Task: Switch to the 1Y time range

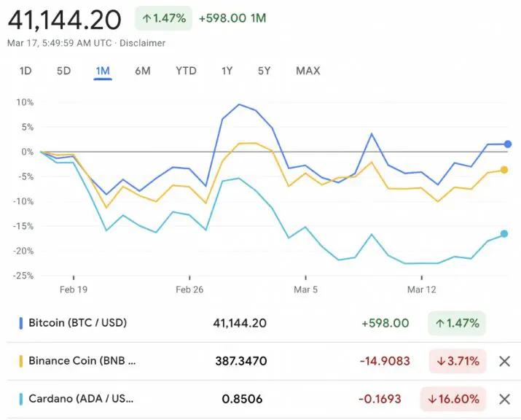Action: pyautogui.click(x=227, y=71)
